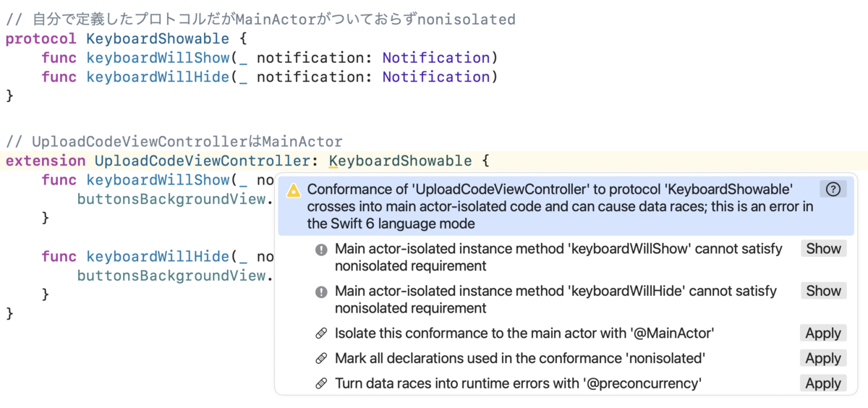Click error icon beside keyboardWillHide message
Image resolution: width=868 pixels, height=408 pixels.
click(x=321, y=292)
